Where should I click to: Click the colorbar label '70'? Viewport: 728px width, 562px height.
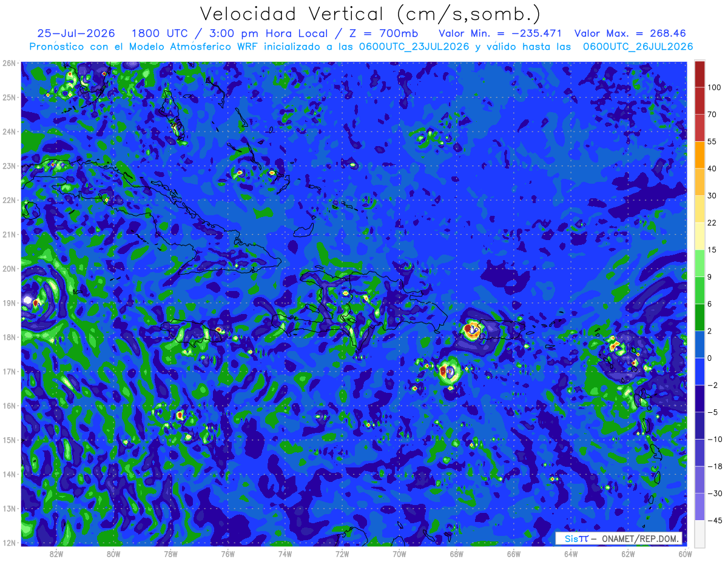712,114
